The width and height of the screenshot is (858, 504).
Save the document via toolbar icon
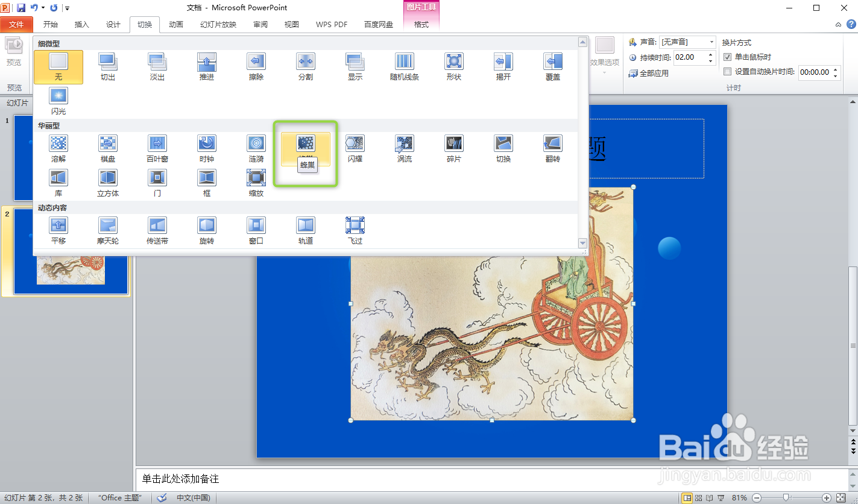click(21, 8)
